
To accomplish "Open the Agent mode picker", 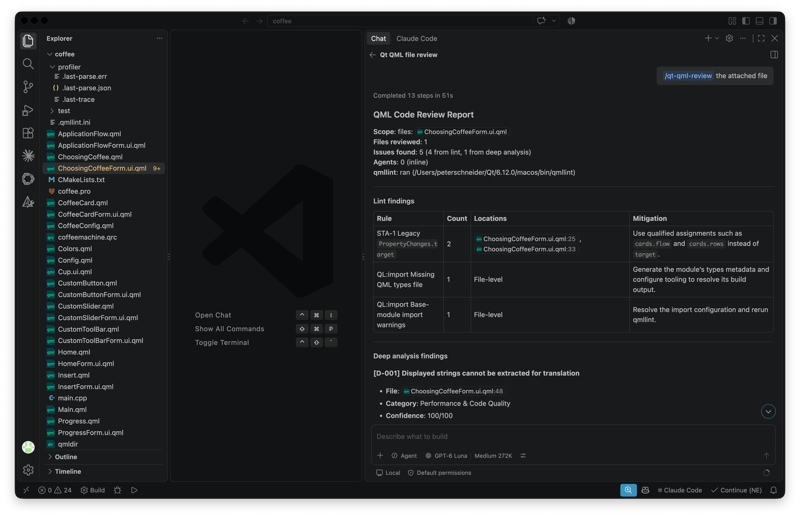I will click(404, 456).
